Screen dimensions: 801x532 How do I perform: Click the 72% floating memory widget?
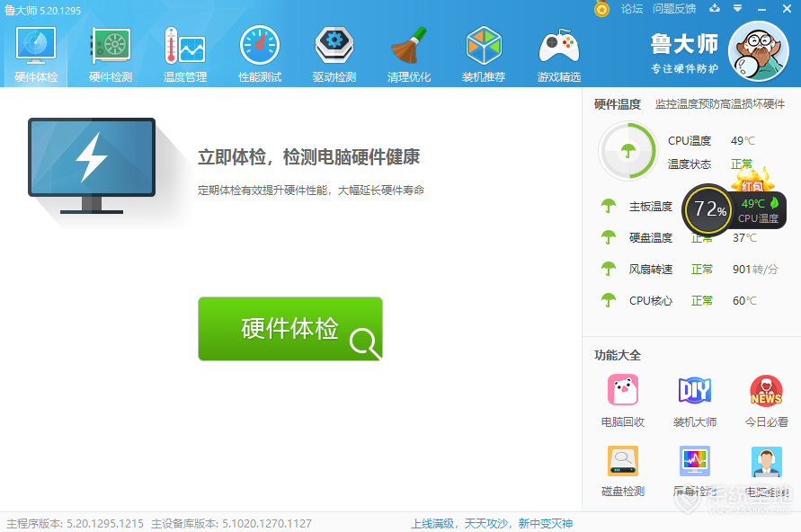708,209
